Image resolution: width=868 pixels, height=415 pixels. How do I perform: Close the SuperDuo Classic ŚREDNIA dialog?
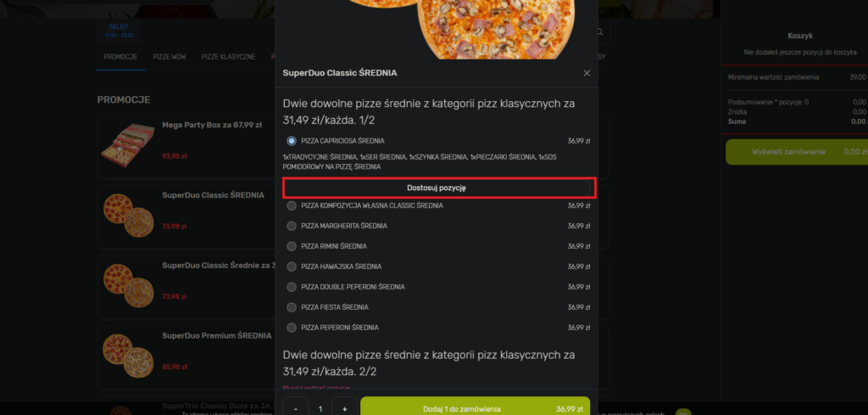pyautogui.click(x=587, y=73)
